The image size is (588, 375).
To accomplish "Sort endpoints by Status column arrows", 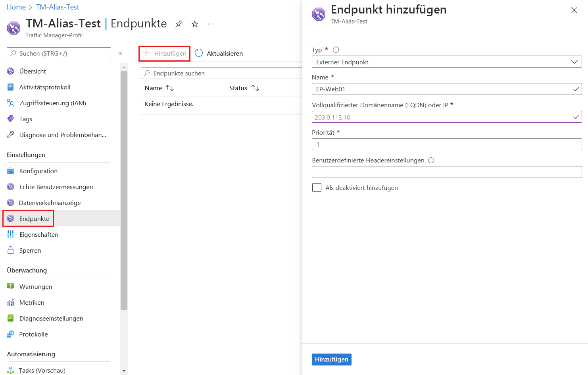I will tap(255, 88).
